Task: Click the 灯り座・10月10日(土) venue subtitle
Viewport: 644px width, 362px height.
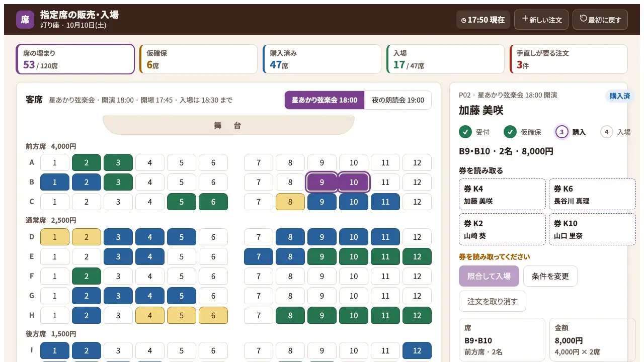Action: click(73, 26)
